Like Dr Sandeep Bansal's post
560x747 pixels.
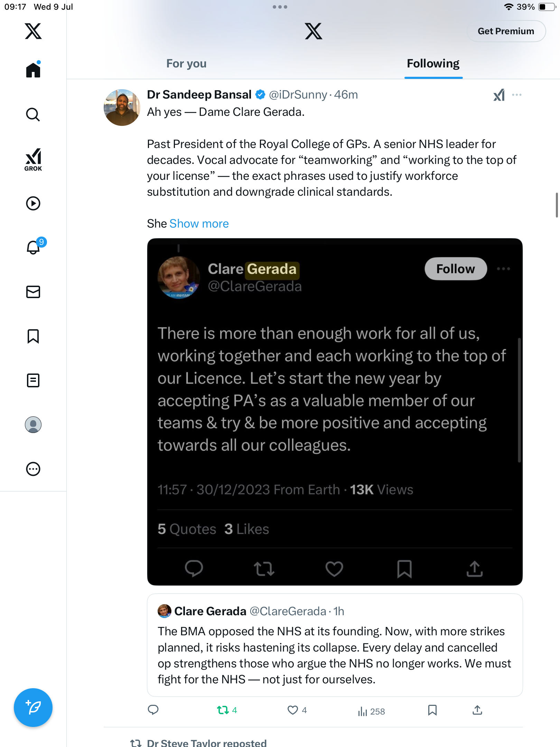pyautogui.click(x=297, y=710)
